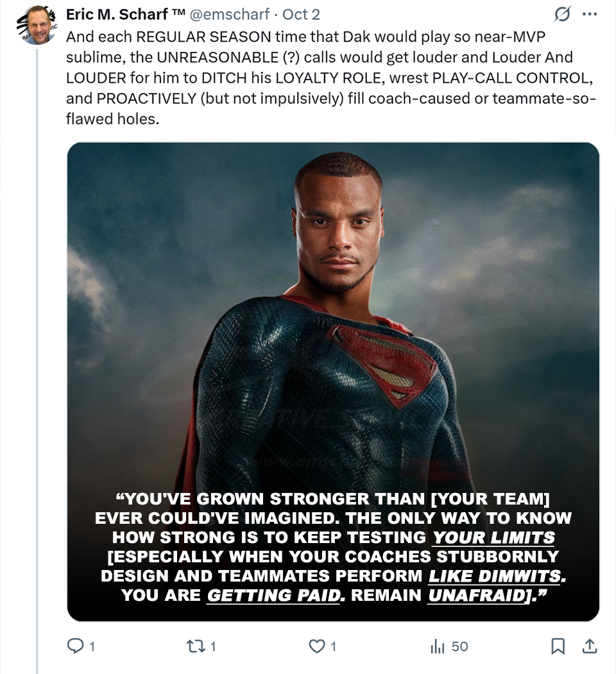Click the repost count number
Screen dimensions: 616x674
point(214,647)
